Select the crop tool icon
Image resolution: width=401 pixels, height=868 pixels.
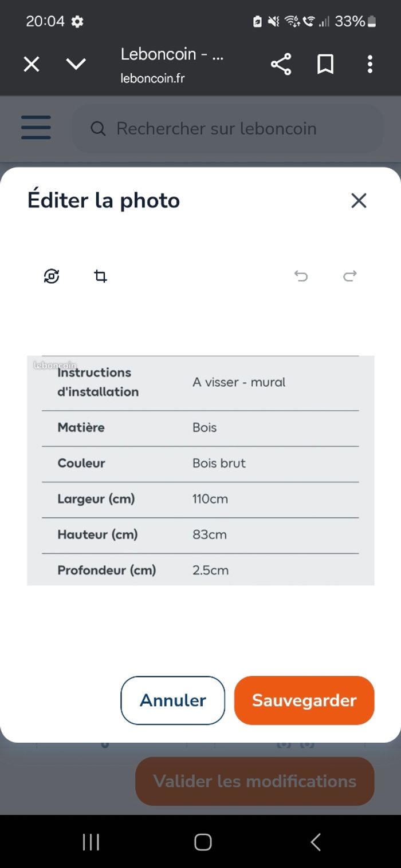pos(101,276)
